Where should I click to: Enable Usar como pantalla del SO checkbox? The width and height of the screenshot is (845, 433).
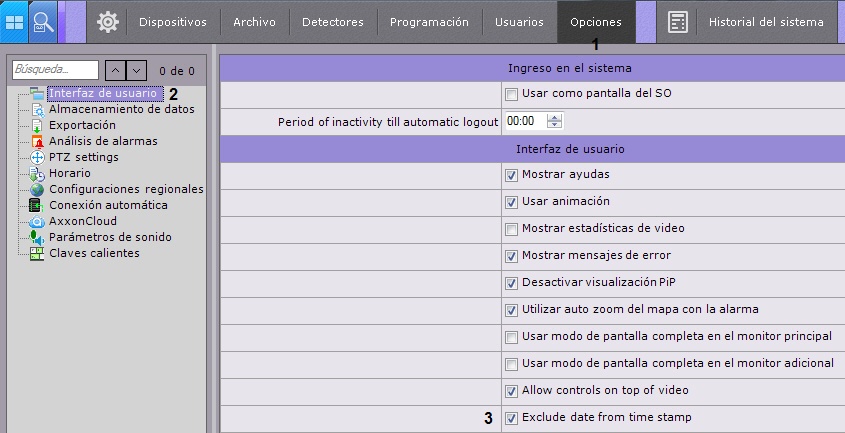click(x=512, y=94)
